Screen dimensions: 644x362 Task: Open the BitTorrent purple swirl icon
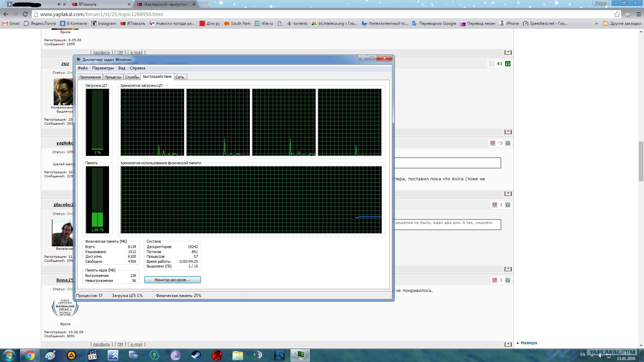point(175,355)
